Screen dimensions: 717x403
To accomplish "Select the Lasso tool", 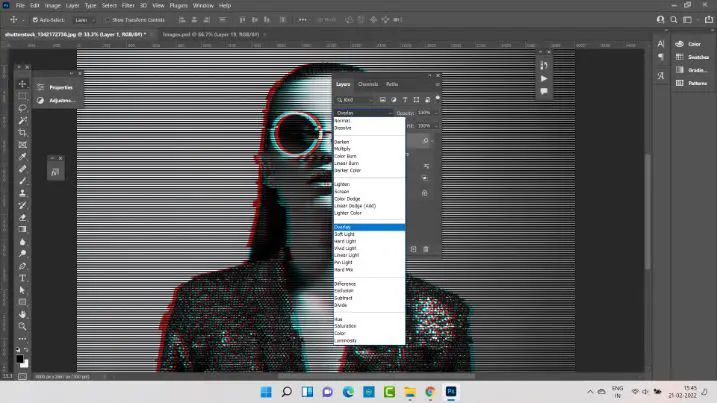I will (22, 108).
